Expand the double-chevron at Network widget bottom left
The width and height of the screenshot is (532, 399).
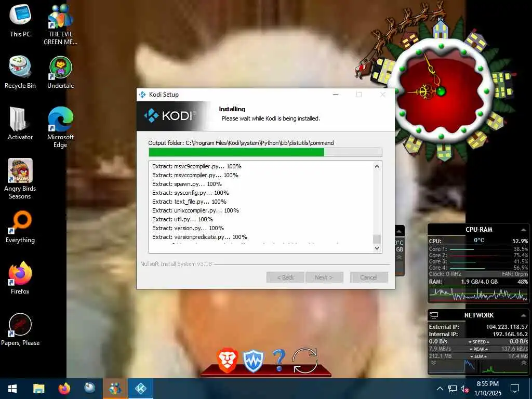[x=433, y=363]
